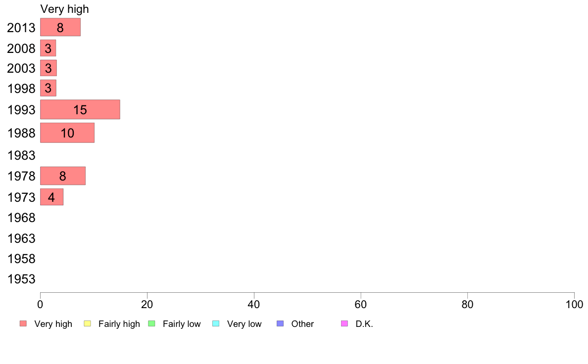Click the 2008 bar showing 3
The image size is (588, 364).
click(48, 48)
